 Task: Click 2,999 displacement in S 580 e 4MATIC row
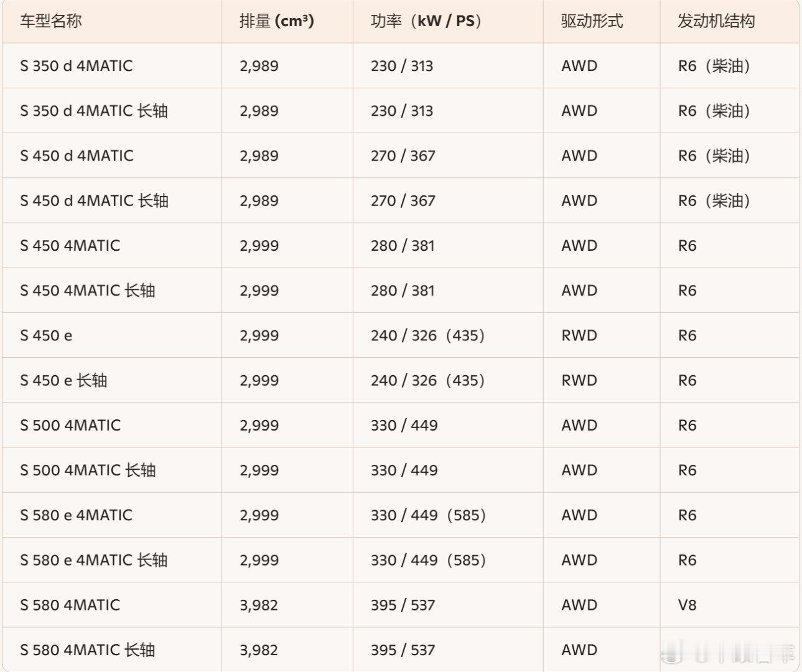259,515
